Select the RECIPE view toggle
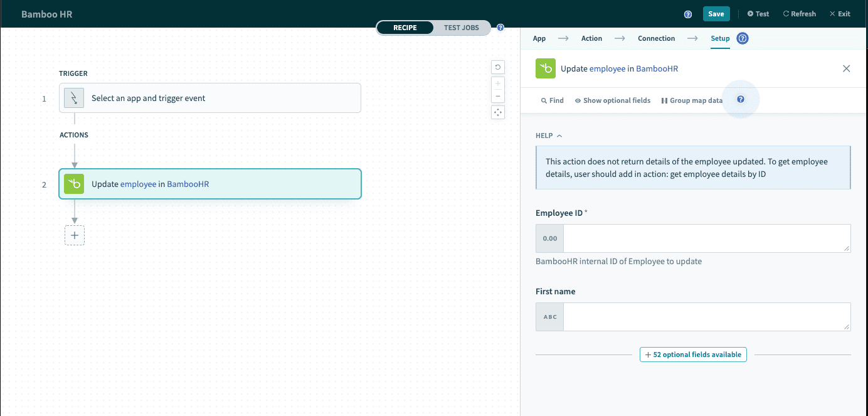Screen dimensions: 868x416 (405, 28)
